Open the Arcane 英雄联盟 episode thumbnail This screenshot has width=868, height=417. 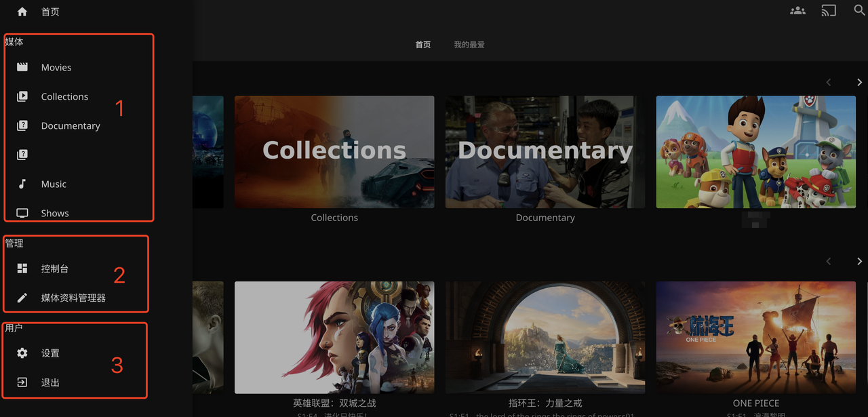point(334,338)
